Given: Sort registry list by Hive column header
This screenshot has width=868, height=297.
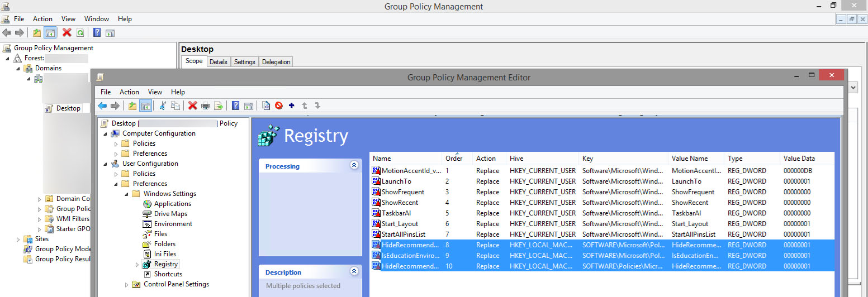Looking at the screenshot, I should click(542, 159).
